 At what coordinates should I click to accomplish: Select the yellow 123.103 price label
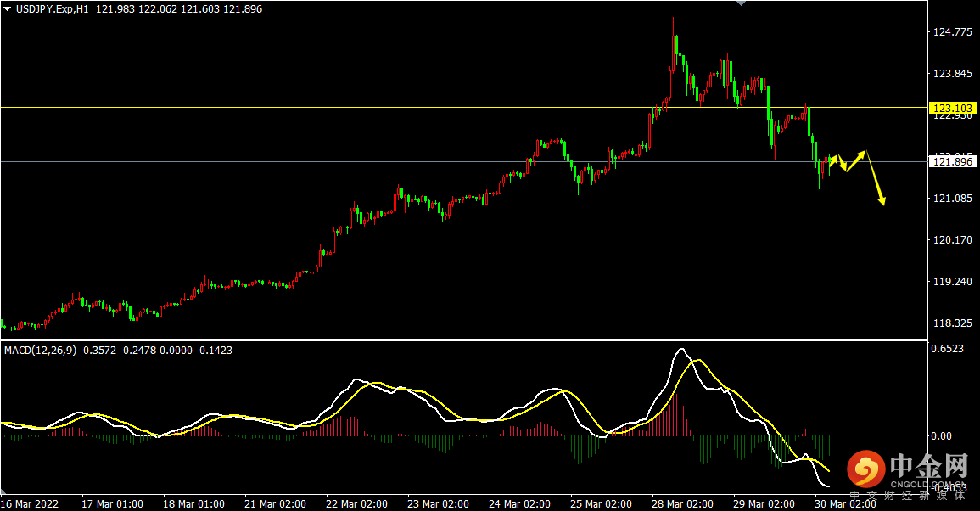pyautogui.click(x=952, y=108)
